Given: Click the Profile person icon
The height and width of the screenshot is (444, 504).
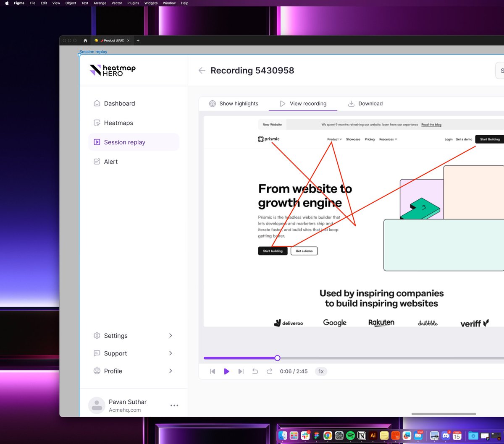Looking at the screenshot, I should [x=97, y=371].
